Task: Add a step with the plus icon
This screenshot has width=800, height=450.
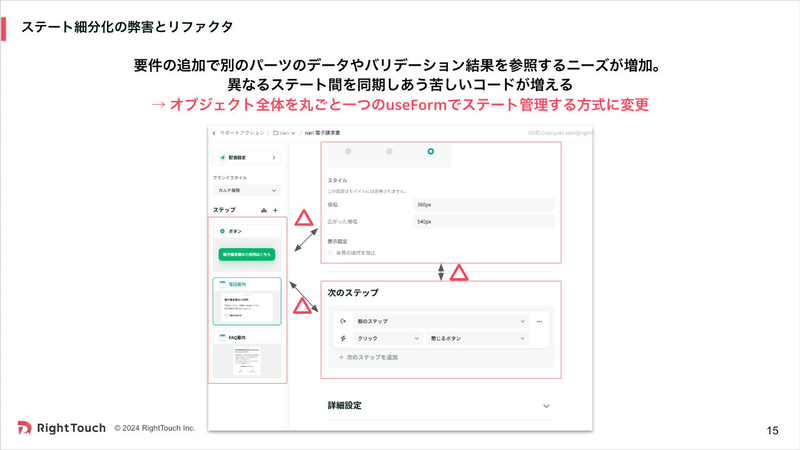Action: pyautogui.click(x=276, y=210)
